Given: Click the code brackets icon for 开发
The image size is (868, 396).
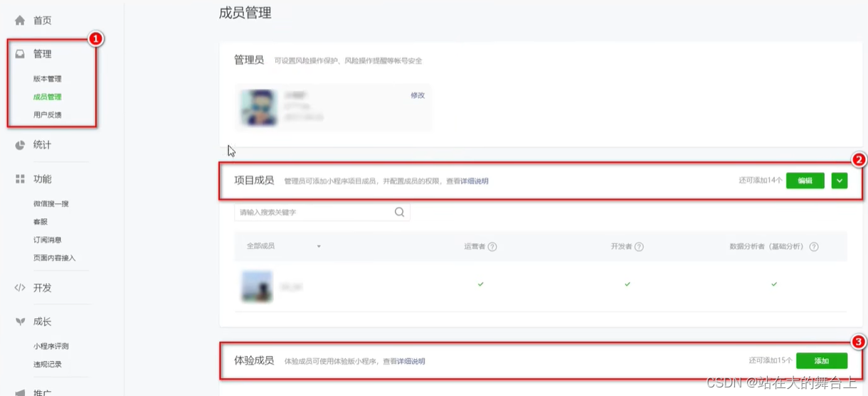Looking at the screenshot, I should pyautogui.click(x=20, y=288).
